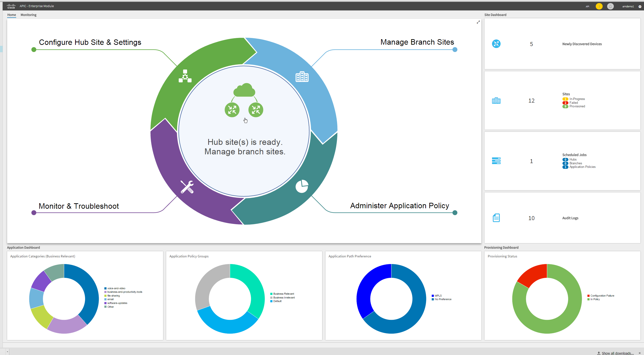Open Newly Discovered Devices label
Viewport: 644px width, 355px height.
582,44
